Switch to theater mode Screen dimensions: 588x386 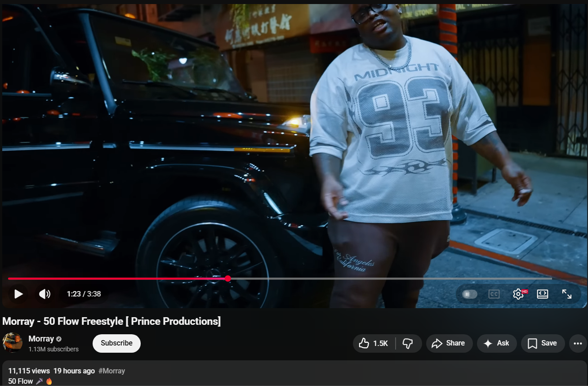click(x=543, y=294)
